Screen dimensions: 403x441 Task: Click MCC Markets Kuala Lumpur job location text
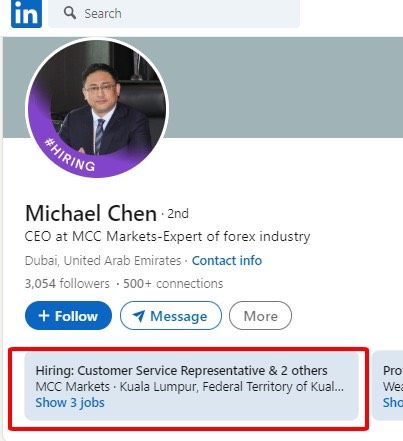click(x=190, y=387)
